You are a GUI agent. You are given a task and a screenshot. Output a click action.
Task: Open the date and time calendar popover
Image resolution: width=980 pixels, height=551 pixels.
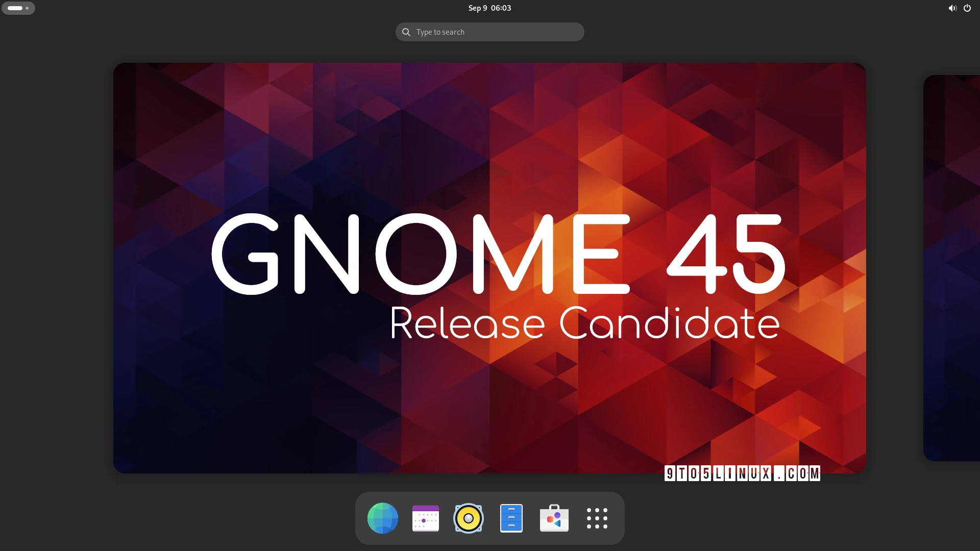[x=489, y=8]
